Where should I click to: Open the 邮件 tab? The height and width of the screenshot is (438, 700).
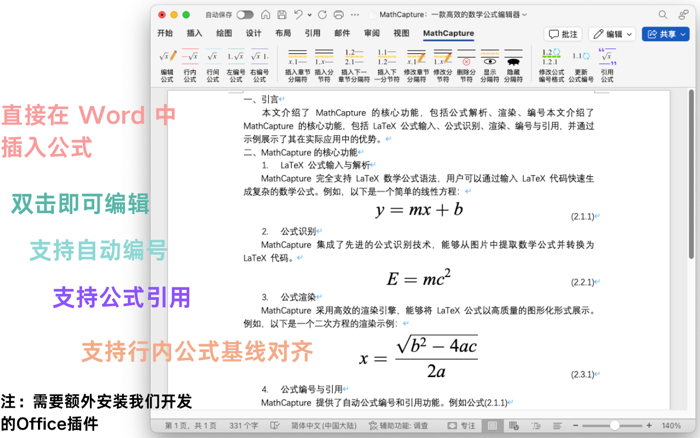pos(342,33)
